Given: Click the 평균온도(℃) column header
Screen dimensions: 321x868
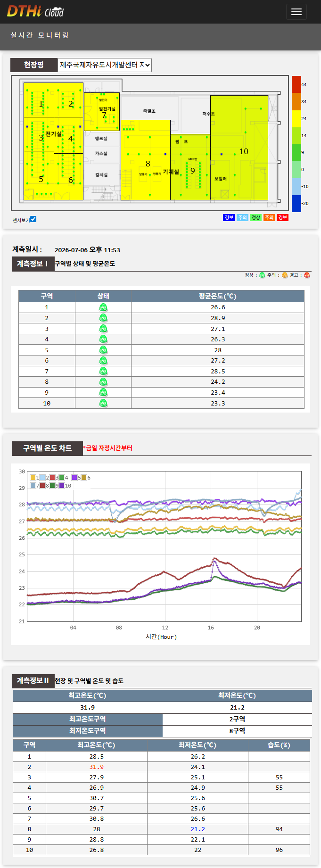Looking at the screenshot, I should click(218, 296).
